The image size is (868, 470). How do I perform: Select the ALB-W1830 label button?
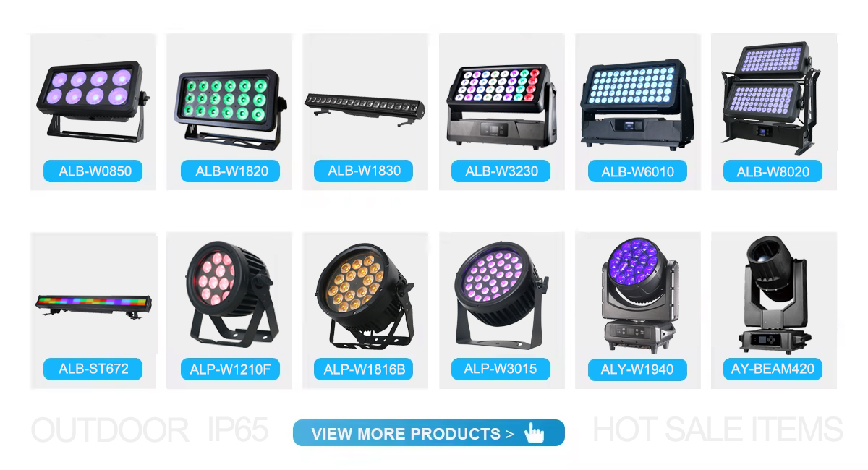(364, 171)
